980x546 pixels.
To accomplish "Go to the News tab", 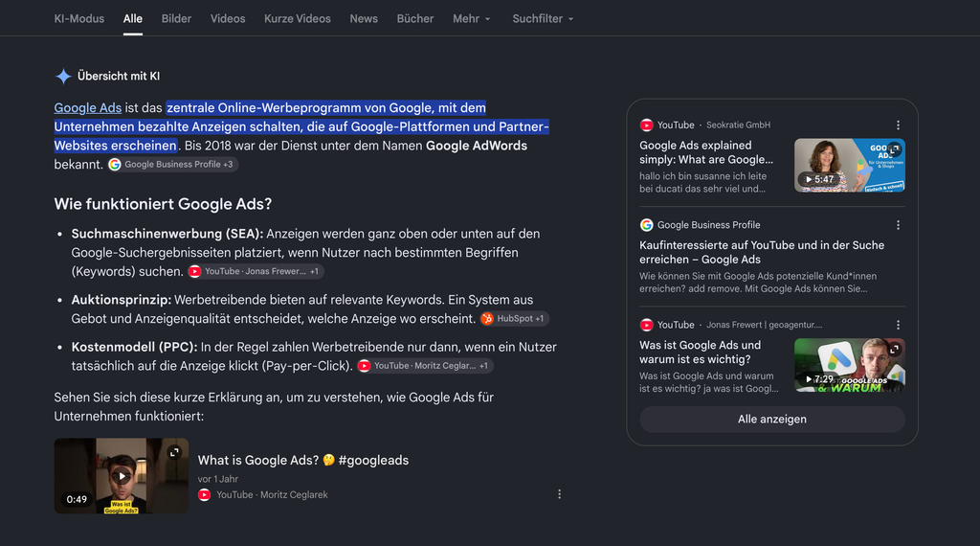I will (364, 19).
